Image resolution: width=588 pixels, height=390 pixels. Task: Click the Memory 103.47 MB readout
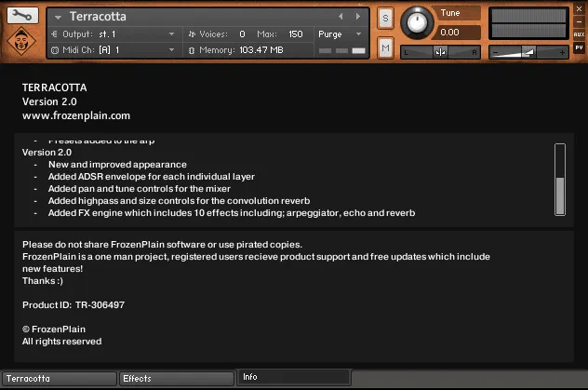261,50
